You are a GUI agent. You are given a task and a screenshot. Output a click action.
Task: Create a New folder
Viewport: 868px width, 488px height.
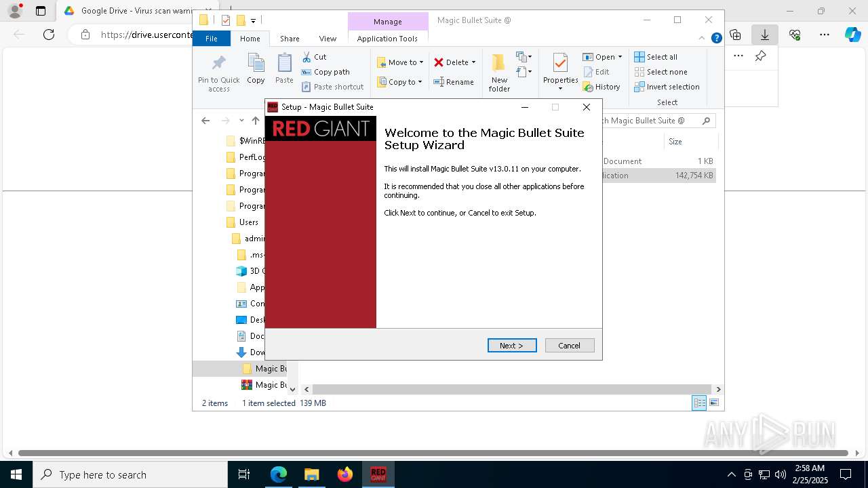[499, 73]
